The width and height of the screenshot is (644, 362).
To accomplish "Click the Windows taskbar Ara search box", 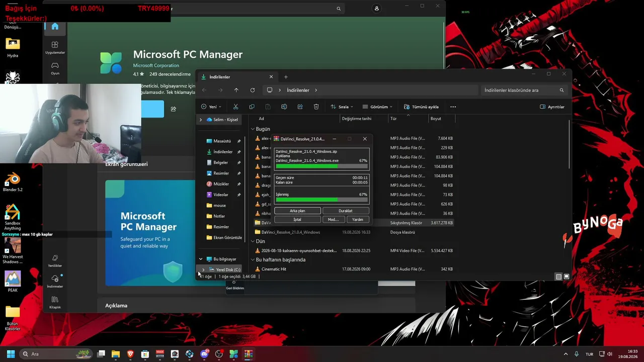I will pyautogui.click(x=56, y=354).
